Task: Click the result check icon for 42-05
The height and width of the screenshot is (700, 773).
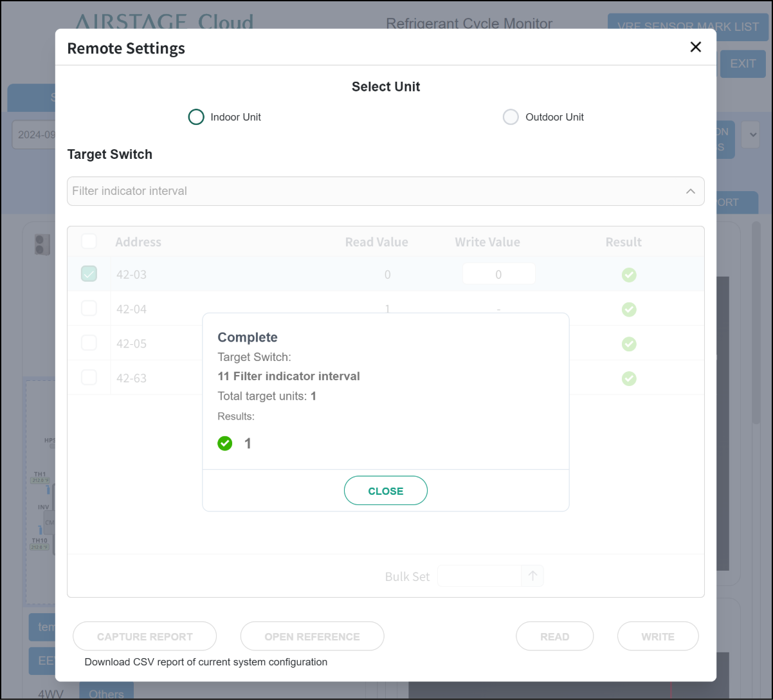Action: (629, 344)
